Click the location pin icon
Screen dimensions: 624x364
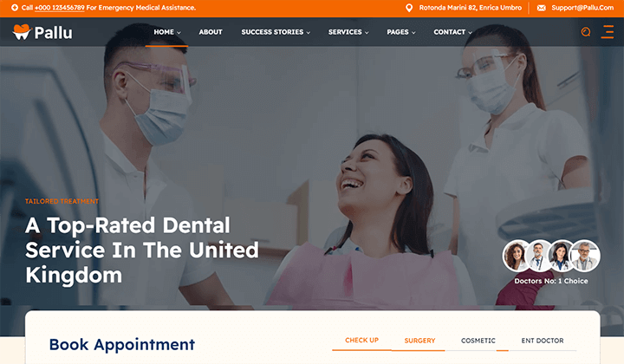409,8
